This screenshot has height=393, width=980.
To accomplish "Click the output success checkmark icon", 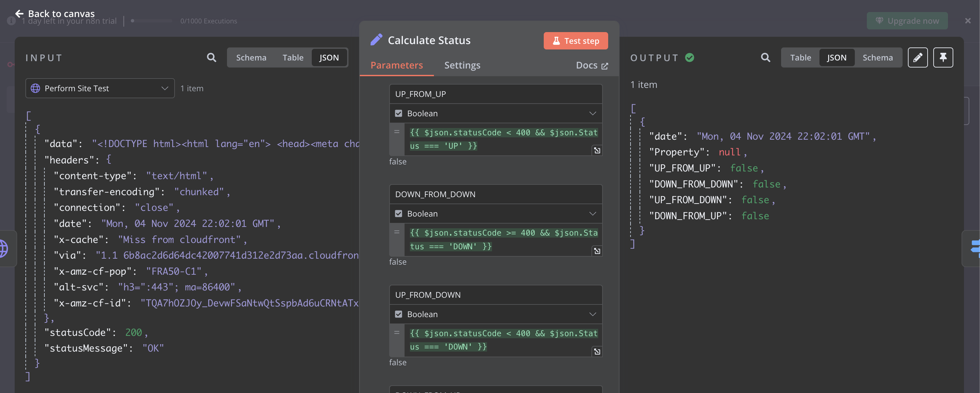I will [x=690, y=57].
